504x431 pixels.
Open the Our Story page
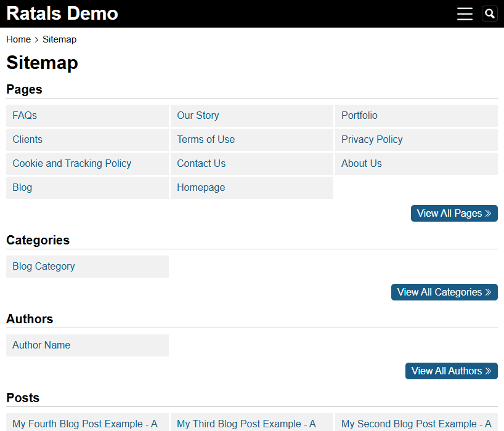(x=252, y=116)
